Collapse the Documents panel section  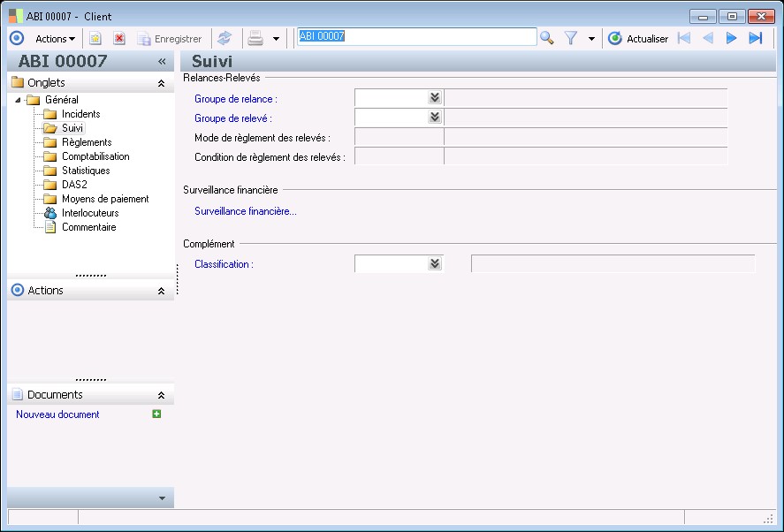click(161, 395)
